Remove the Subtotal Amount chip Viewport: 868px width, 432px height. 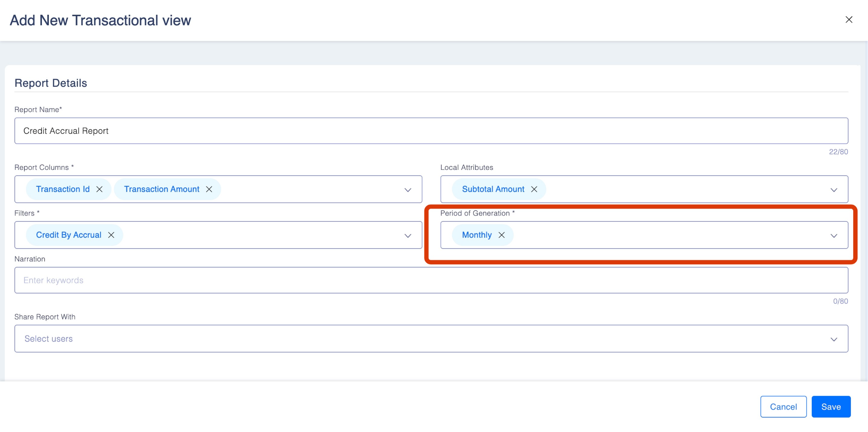534,189
